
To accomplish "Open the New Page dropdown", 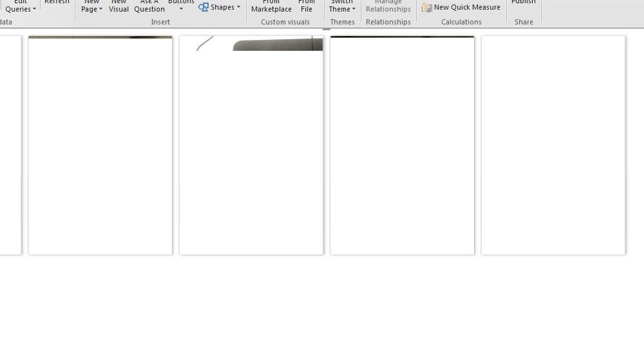I will pos(91,6).
